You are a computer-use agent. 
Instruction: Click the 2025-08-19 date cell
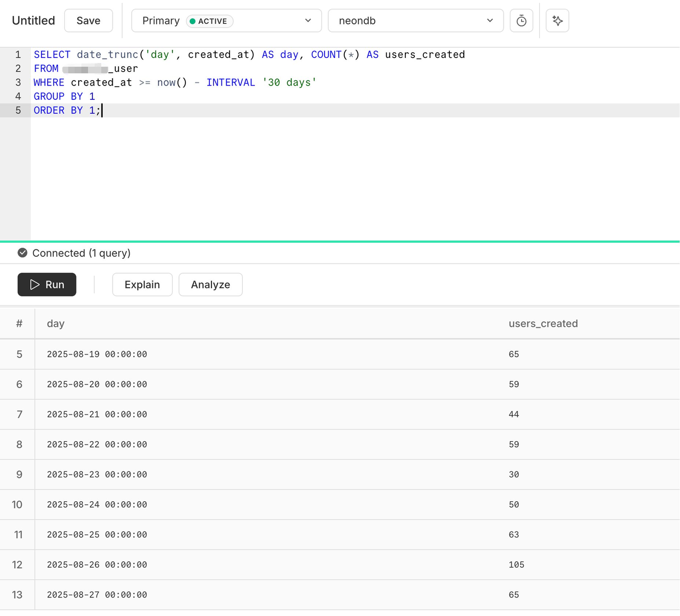pyautogui.click(x=97, y=355)
